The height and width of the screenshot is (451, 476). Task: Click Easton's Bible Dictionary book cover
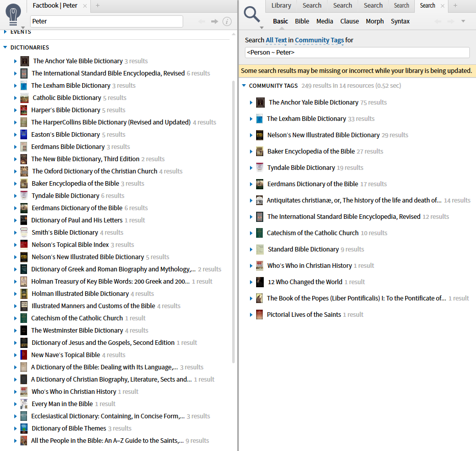(x=23, y=135)
